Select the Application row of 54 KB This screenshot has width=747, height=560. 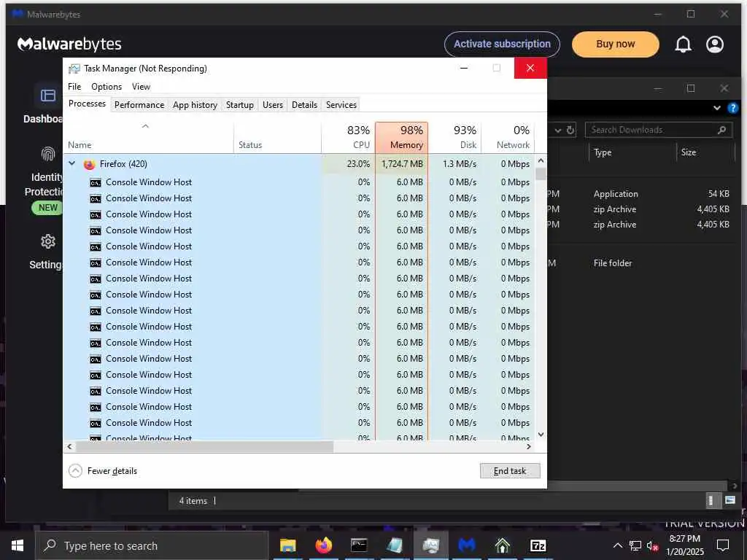pyautogui.click(x=640, y=194)
